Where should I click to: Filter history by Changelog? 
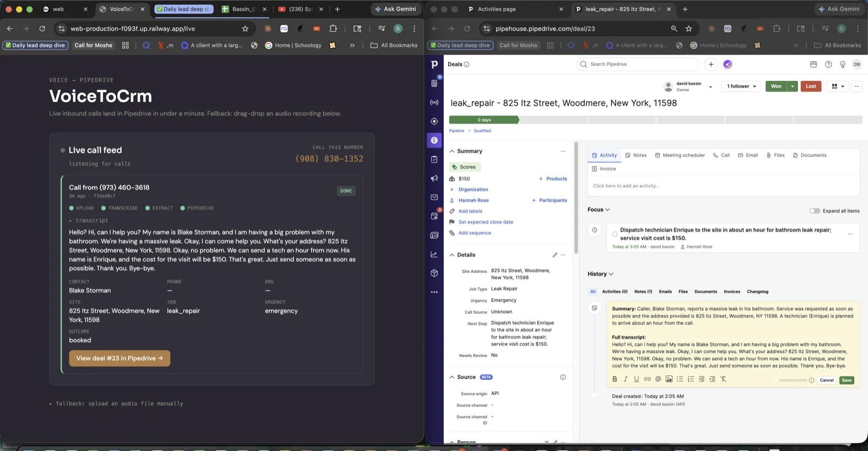pos(757,292)
